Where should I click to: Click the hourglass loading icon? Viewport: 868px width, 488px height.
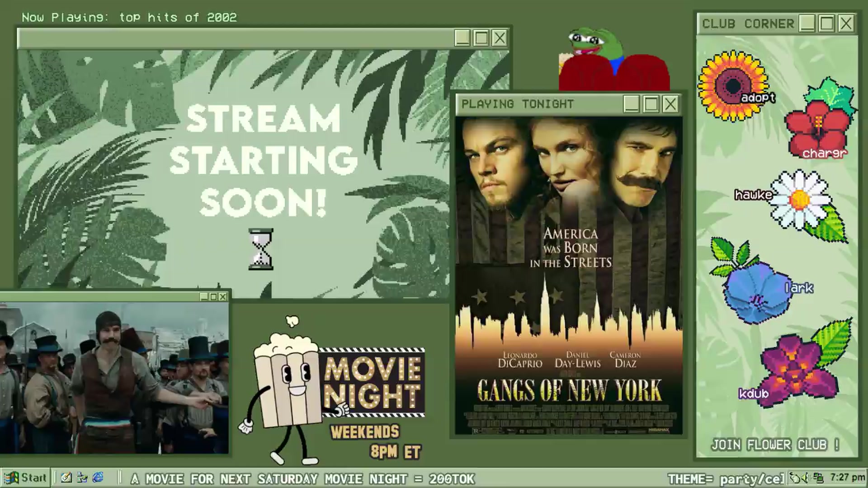pos(261,249)
